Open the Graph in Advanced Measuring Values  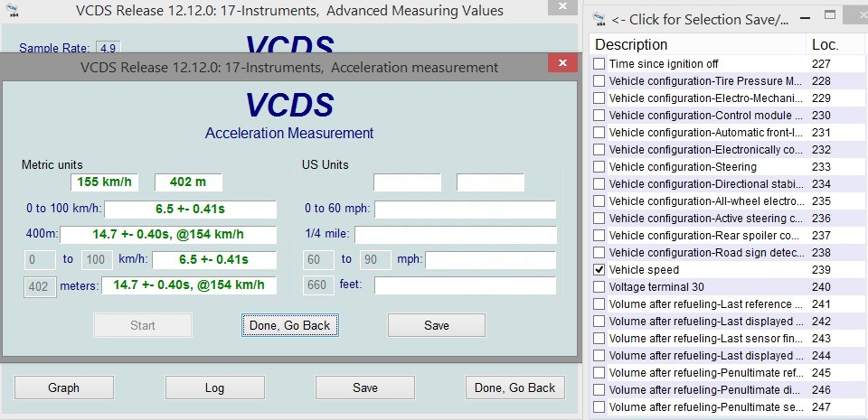click(x=63, y=387)
